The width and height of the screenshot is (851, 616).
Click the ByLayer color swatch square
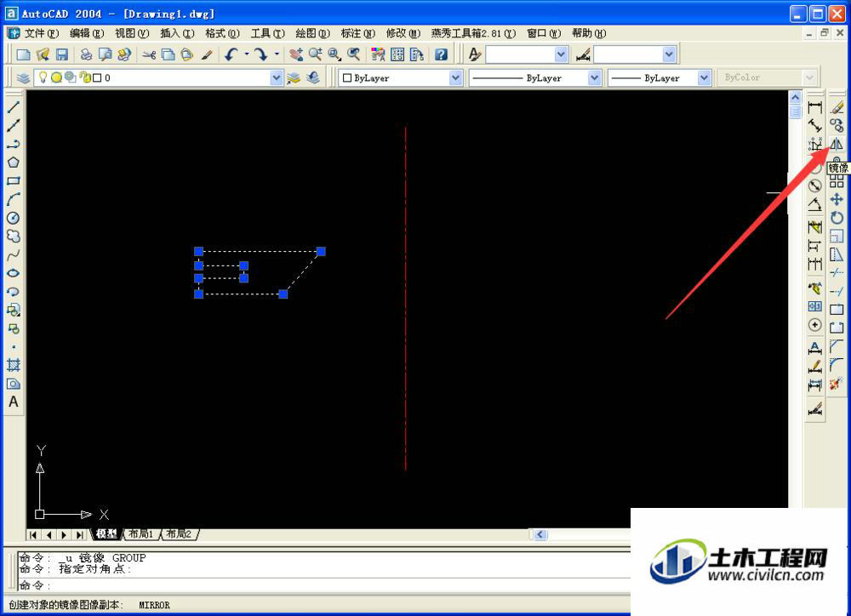coord(347,78)
